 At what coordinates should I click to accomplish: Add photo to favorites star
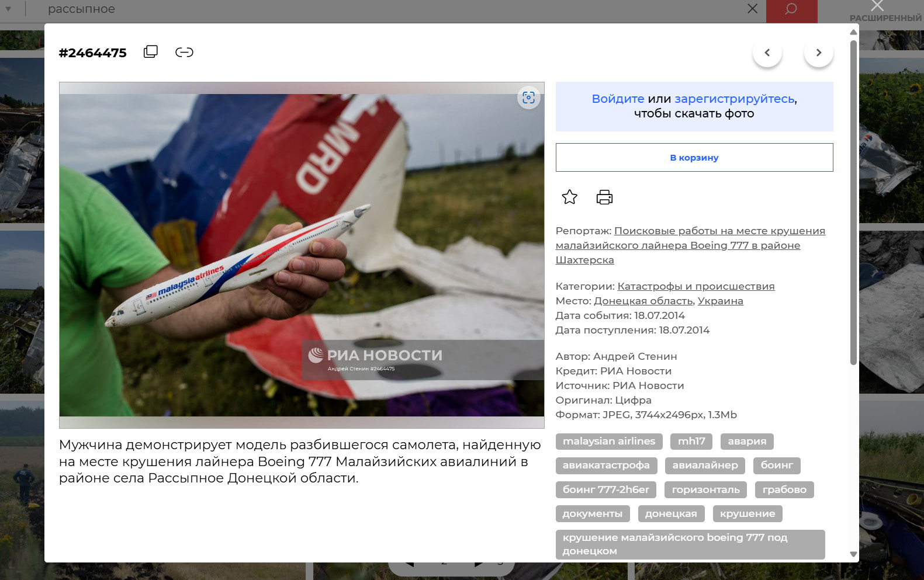tap(569, 197)
